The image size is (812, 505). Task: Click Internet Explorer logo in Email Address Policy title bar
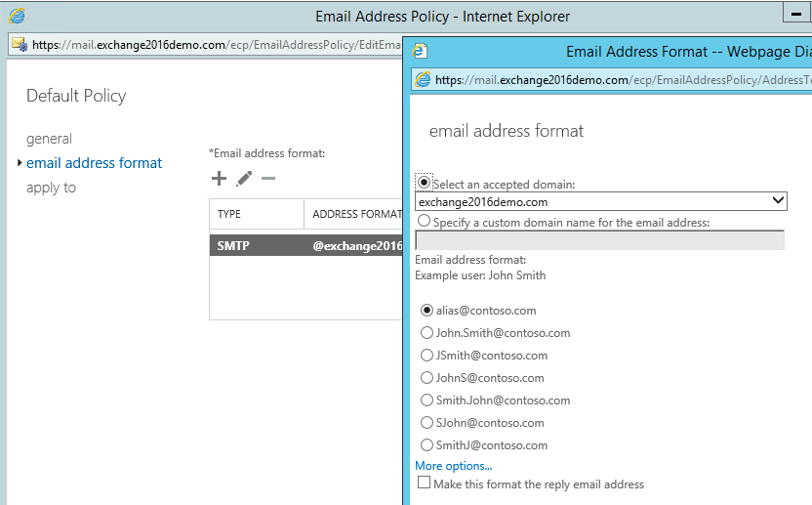[17, 16]
